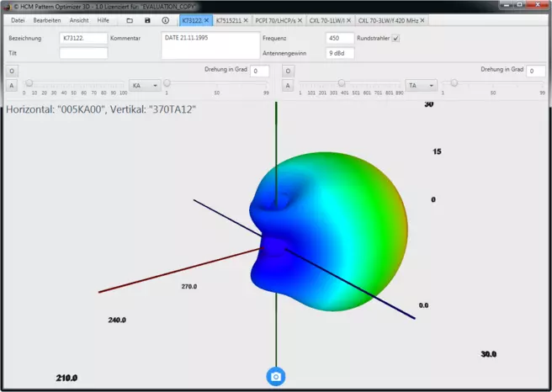Click the "0.0" azimuth label
Screen dimensions: 552x392
click(423, 305)
